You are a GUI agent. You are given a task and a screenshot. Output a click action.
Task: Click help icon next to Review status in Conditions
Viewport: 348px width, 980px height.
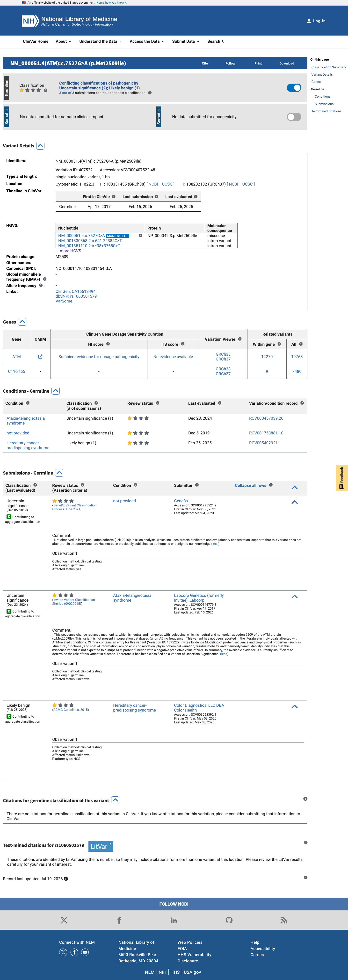(158, 403)
